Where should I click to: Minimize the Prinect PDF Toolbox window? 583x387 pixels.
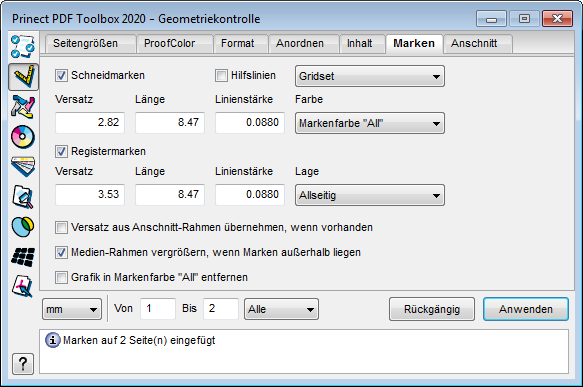pyautogui.click(x=491, y=19)
